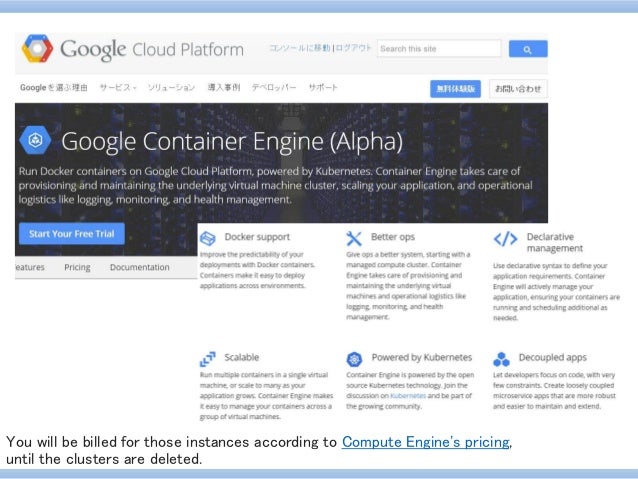This screenshot has width=638, height=479.
Task: Click the Docker support icon
Action: coord(208,238)
